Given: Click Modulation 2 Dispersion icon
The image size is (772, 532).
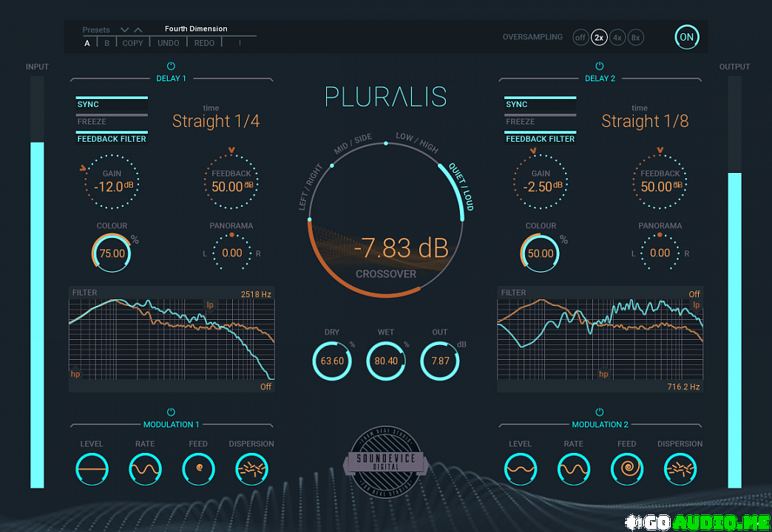Looking at the screenshot, I should [680, 469].
